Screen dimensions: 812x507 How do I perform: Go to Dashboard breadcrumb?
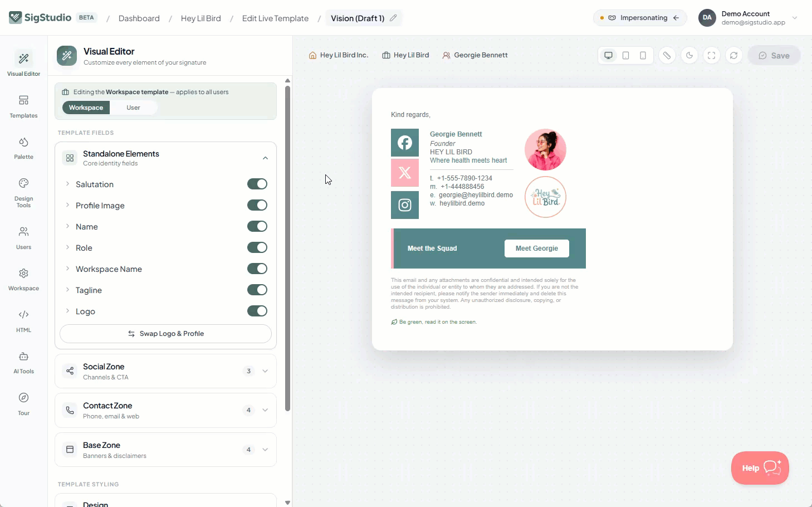pos(139,18)
